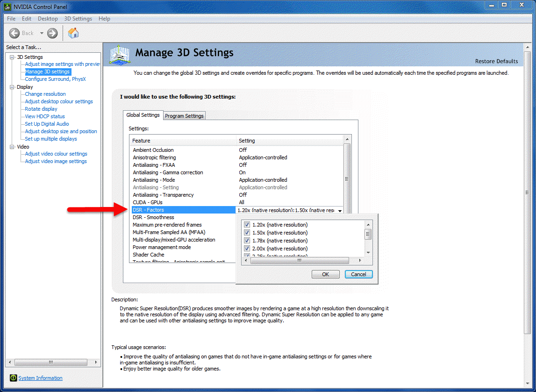
Task: Open Adjust image settings with preview
Action: (62, 64)
